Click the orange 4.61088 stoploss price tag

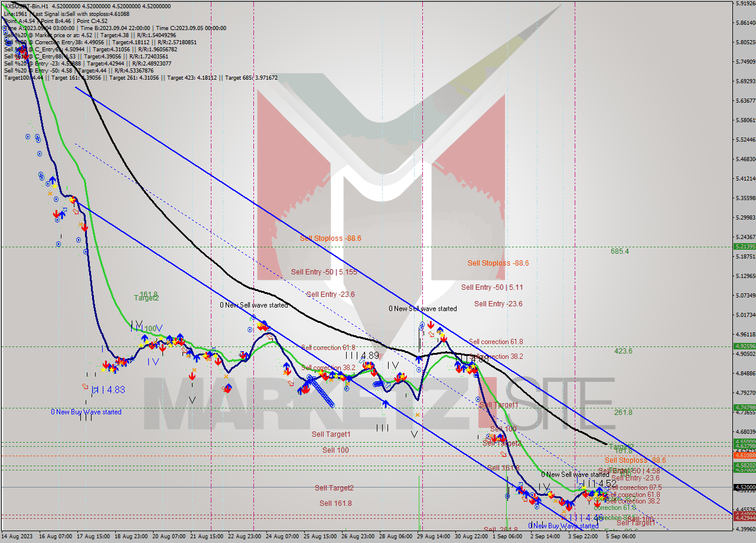(x=744, y=455)
